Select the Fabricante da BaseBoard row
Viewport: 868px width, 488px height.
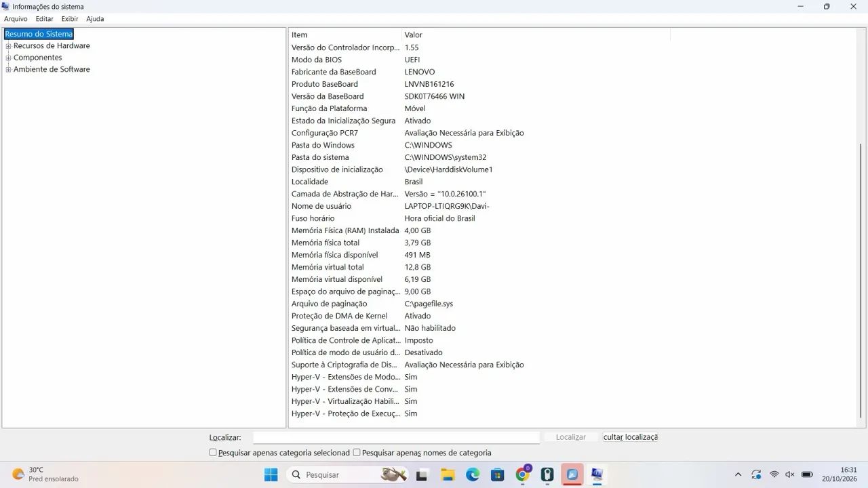[480, 72]
